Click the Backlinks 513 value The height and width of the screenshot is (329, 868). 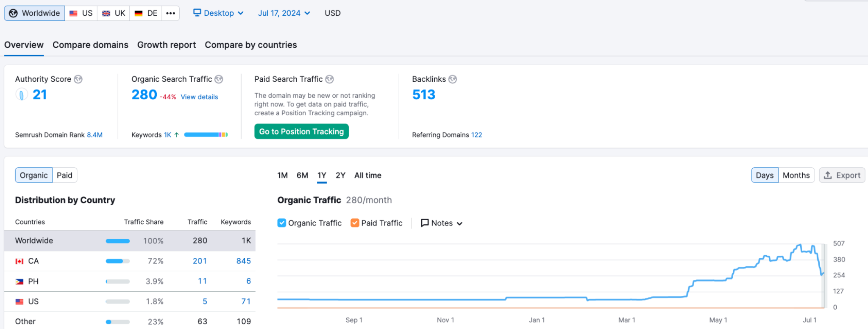click(424, 95)
